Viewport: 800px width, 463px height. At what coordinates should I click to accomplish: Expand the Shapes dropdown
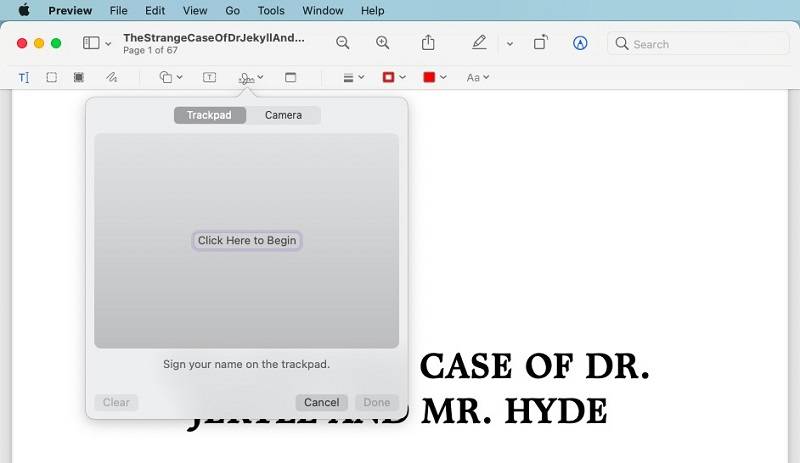tap(171, 77)
